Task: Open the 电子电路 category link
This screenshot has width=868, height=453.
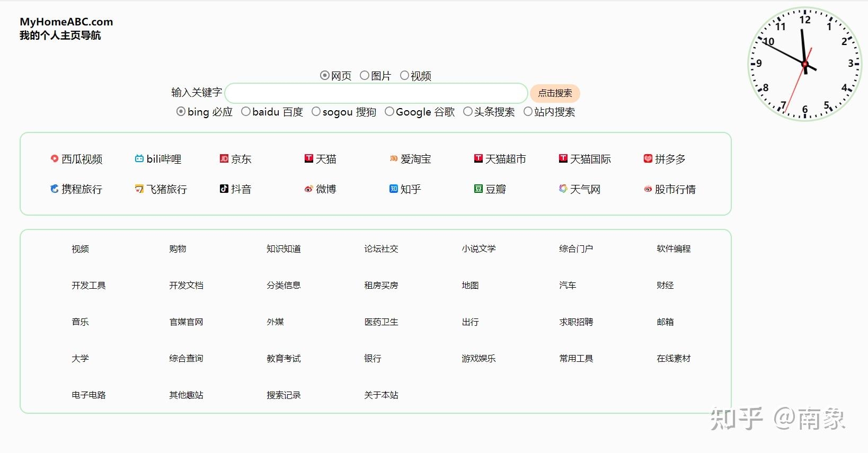Action: [x=88, y=395]
